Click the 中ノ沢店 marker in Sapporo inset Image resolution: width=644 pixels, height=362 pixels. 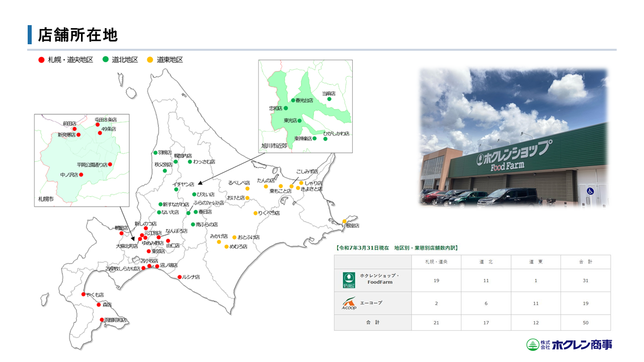pos(81,175)
